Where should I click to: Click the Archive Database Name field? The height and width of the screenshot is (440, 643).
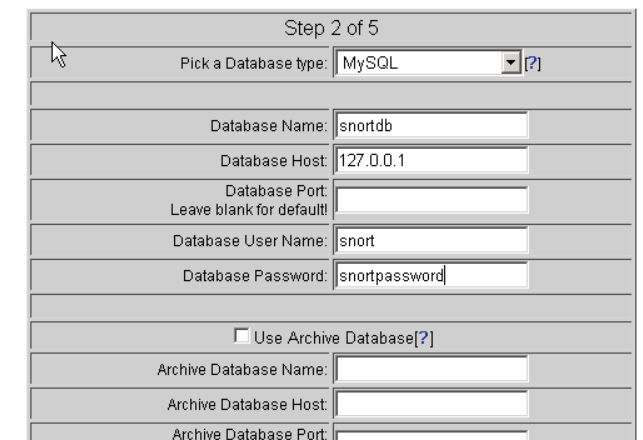pyautogui.click(x=431, y=371)
